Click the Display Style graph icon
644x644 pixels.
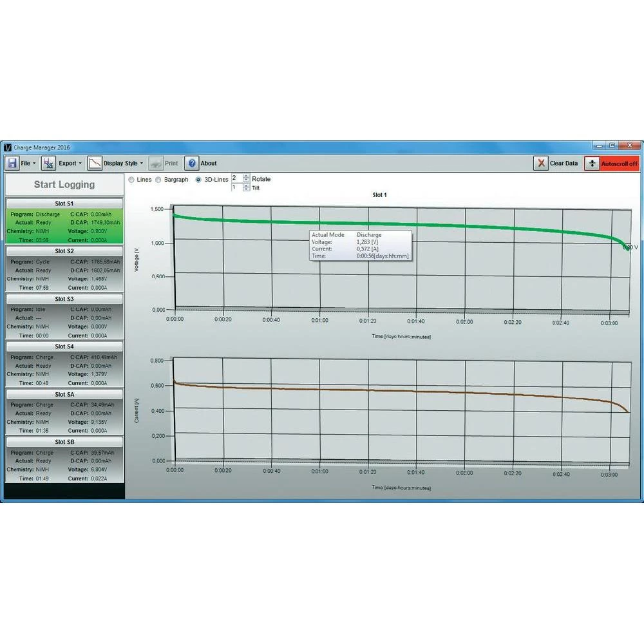coord(95,164)
